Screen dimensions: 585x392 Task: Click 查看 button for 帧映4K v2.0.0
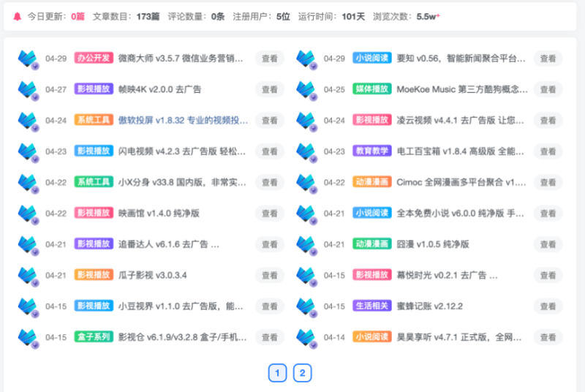270,89
